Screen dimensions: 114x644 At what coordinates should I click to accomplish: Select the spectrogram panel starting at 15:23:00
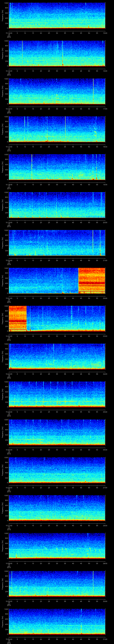click(x=57, y=357)
